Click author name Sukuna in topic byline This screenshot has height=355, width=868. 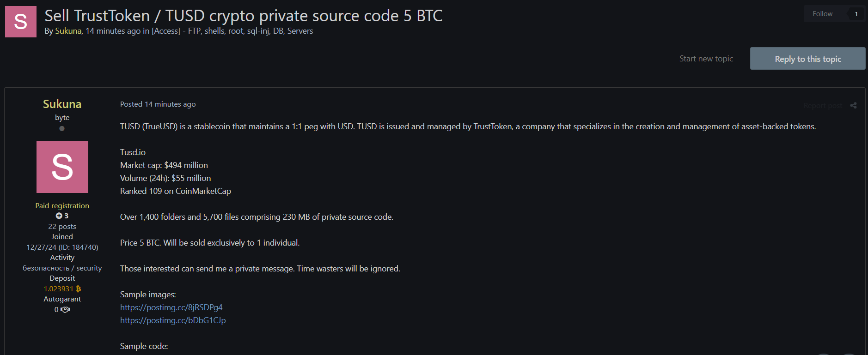tap(68, 31)
